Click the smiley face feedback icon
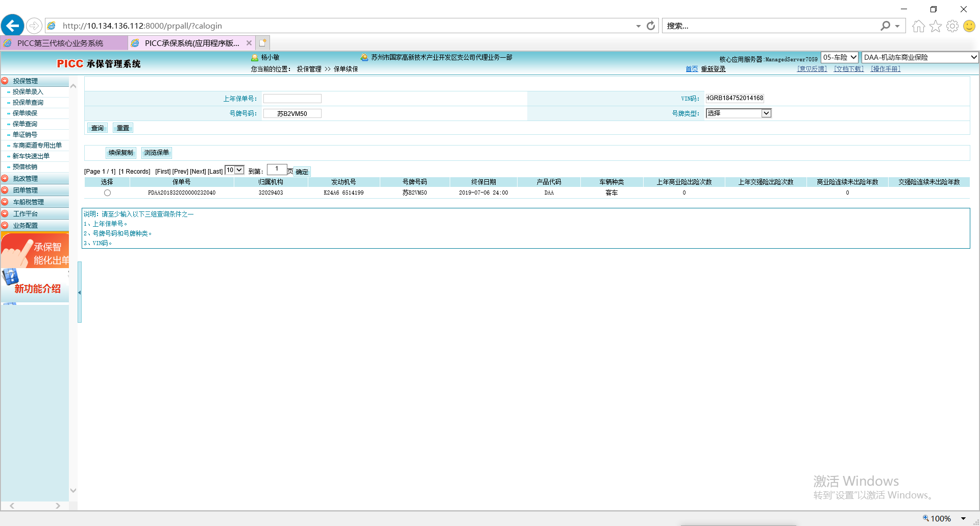980x526 pixels. coord(969,26)
